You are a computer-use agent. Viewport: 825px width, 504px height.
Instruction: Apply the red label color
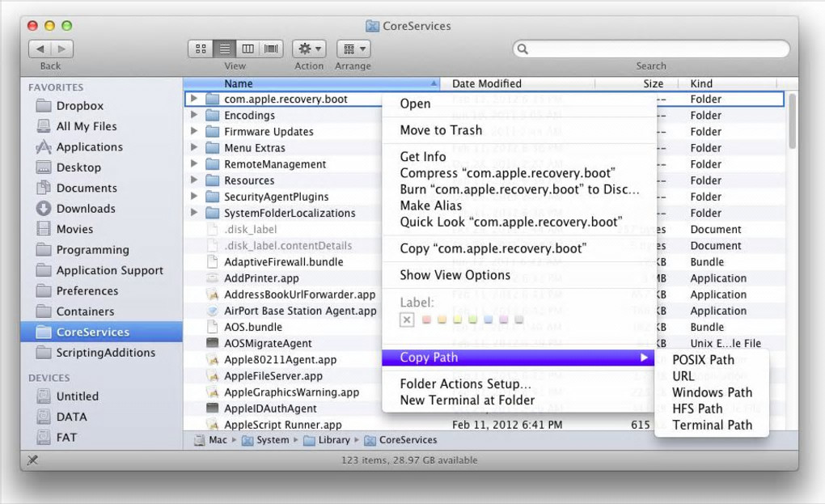click(427, 320)
